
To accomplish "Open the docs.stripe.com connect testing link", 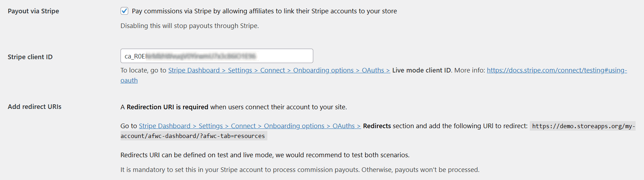I will [557, 70].
